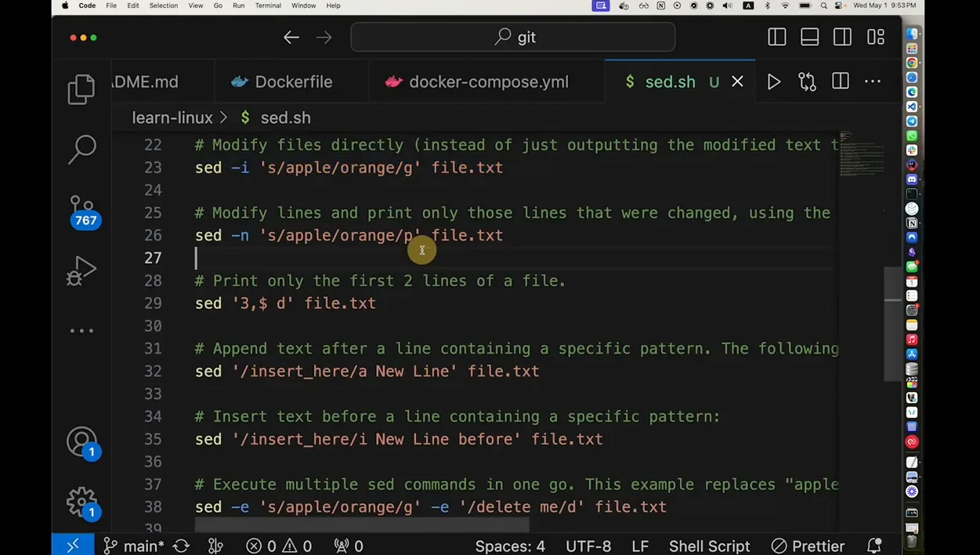Change language mode from Shell Script

point(709,546)
